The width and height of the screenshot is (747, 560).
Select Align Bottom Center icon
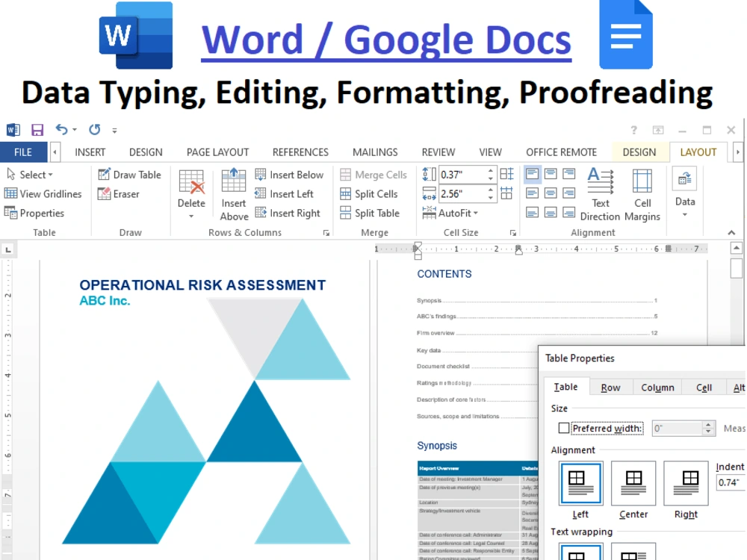tap(551, 212)
